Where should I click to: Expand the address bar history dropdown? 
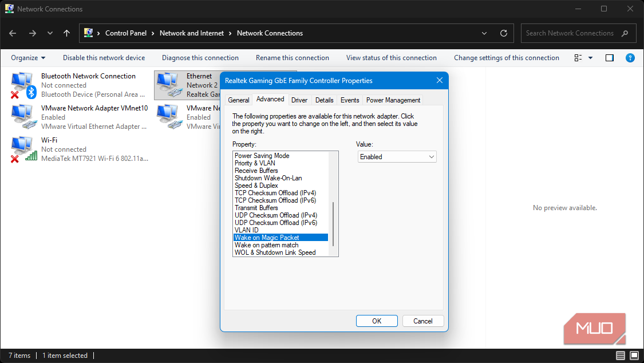point(484,33)
